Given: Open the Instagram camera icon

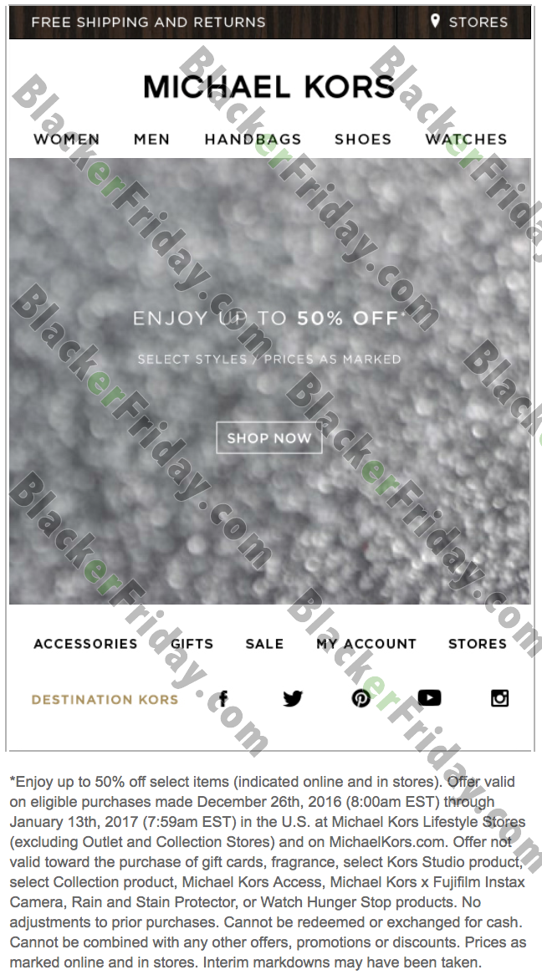Looking at the screenshot, I should [x=499, y=698].
